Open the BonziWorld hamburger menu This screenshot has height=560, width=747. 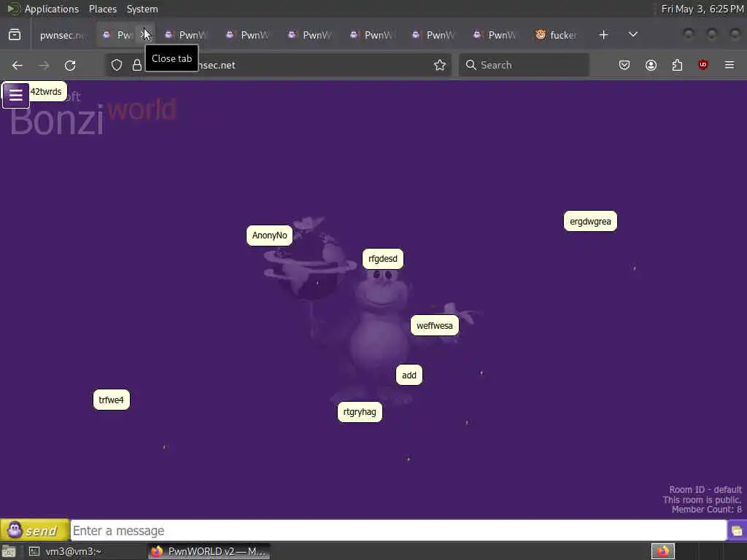pyautogui.click(x=16, y=96)
